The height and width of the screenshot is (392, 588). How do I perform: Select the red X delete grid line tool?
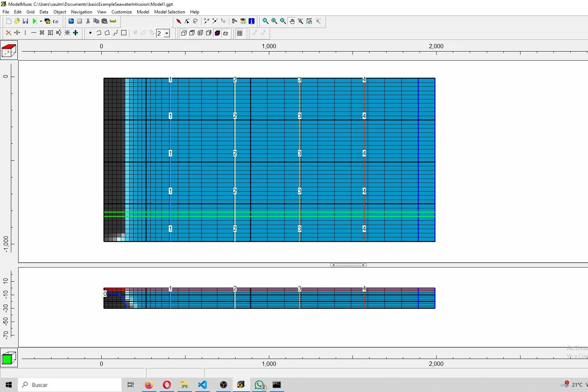pos(8,33)
